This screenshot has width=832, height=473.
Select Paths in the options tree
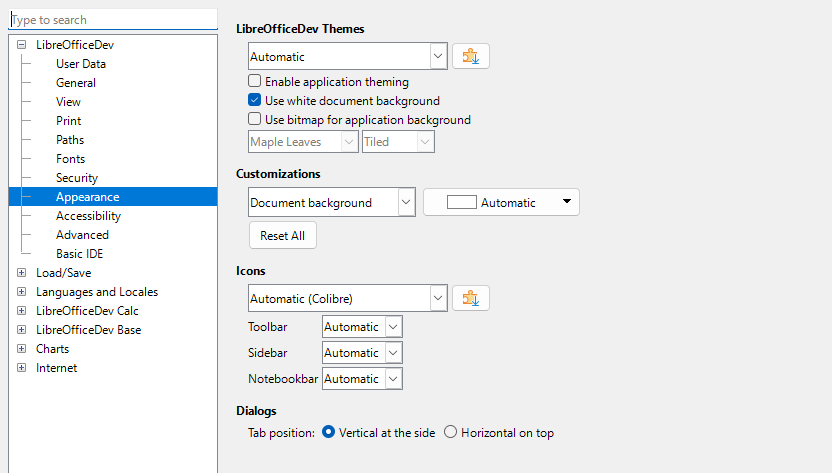coord(70,140)
